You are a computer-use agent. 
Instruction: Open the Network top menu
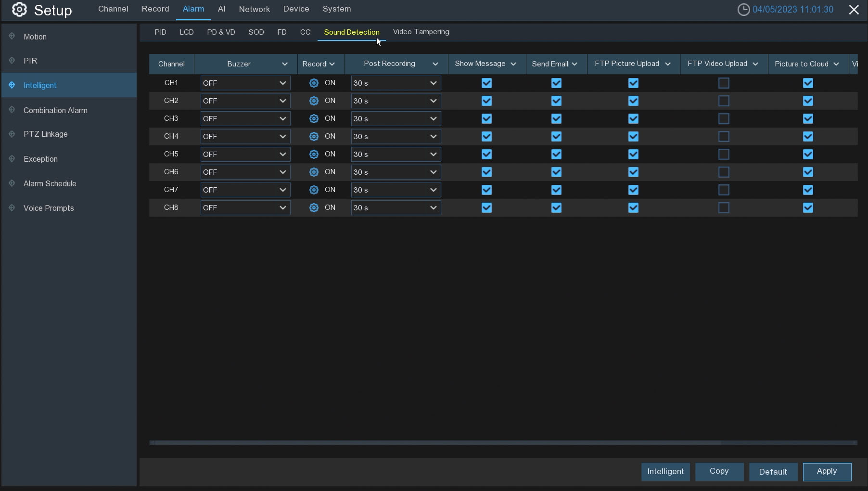(255, 9)
